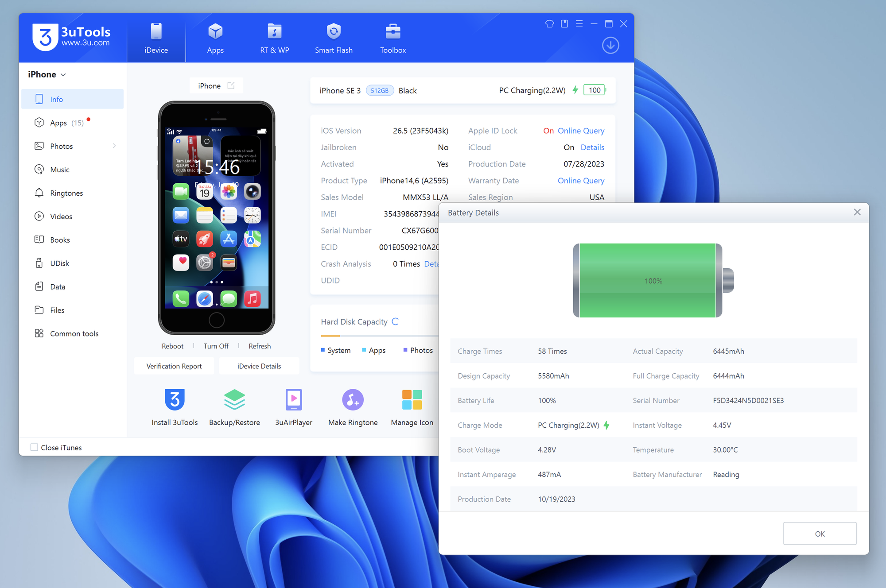Click the battery level 100 indicator
886x588 pixels.
[595, 90]
